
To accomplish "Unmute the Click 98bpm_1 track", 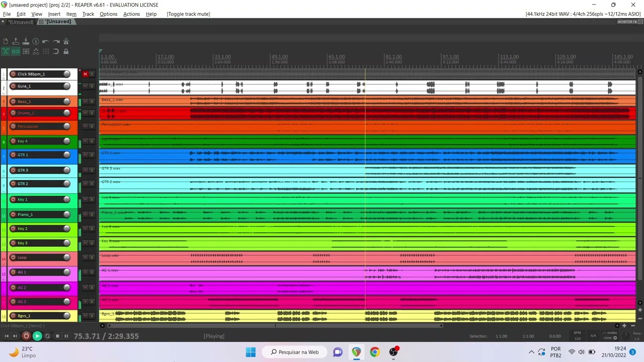I will click(85, 74).
